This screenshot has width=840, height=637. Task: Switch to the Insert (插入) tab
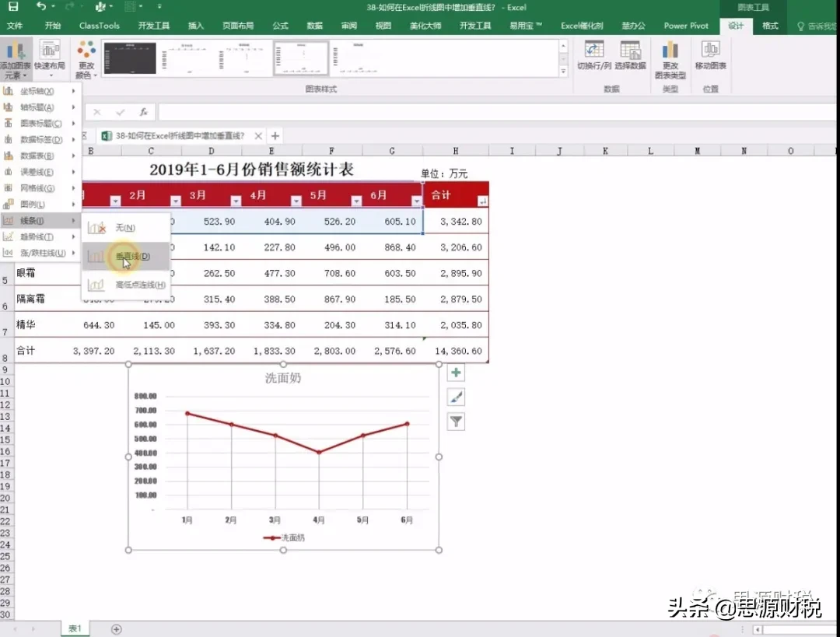click(196, 26)
